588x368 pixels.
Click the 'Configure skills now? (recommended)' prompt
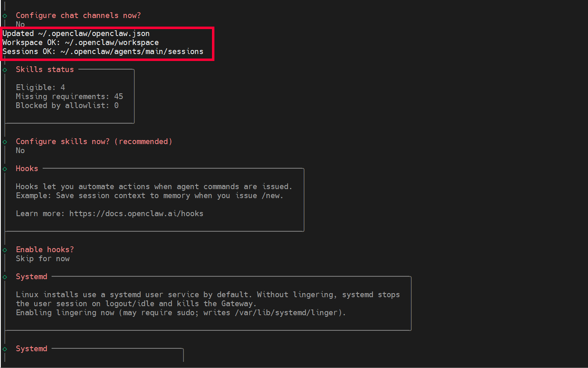tap(94, 141)
